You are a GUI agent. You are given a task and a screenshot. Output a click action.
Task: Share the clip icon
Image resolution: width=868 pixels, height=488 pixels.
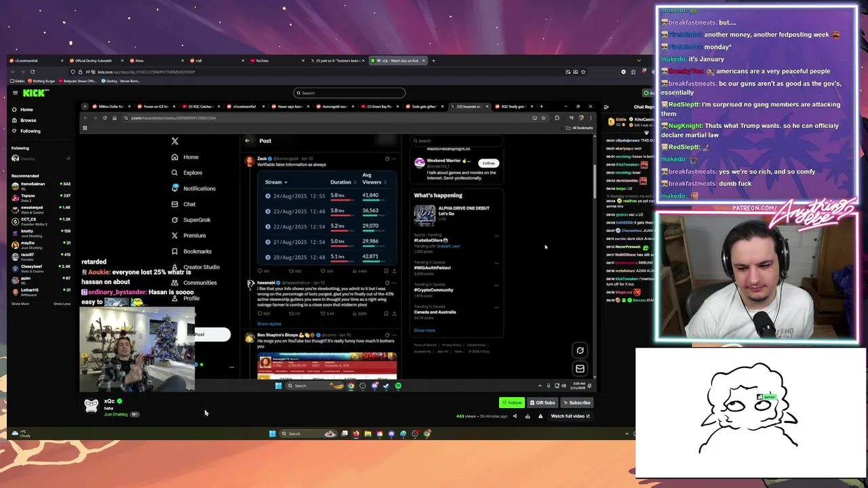tap(515, 416)
